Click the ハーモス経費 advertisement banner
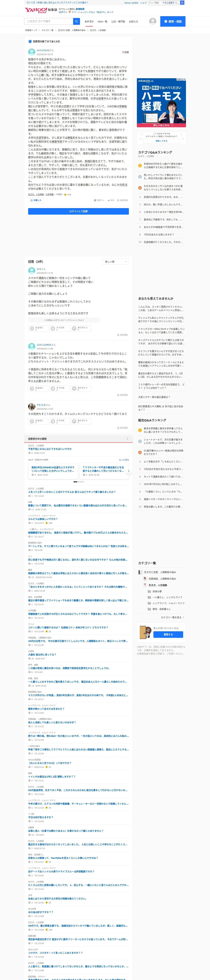210x980 pixels. (161, 103)
